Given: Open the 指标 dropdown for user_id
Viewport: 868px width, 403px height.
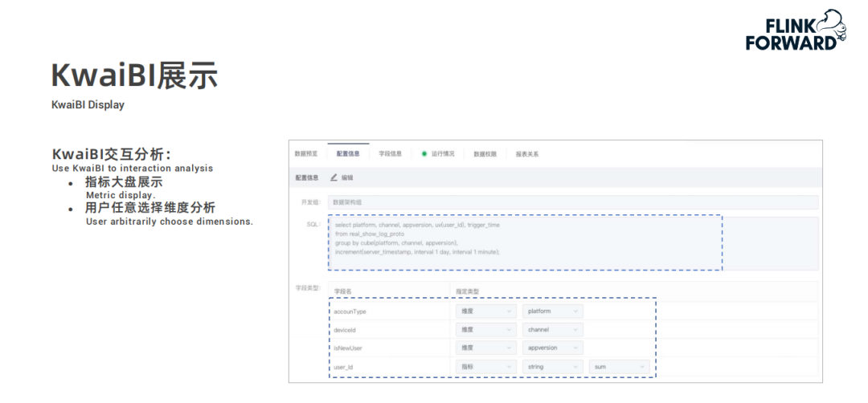Looking at the screenshot, I should 486,367.
